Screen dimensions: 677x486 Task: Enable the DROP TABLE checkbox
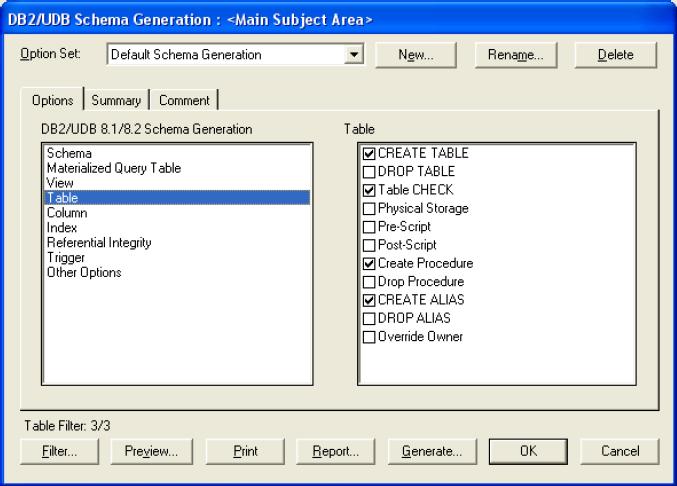click(369, 172)
